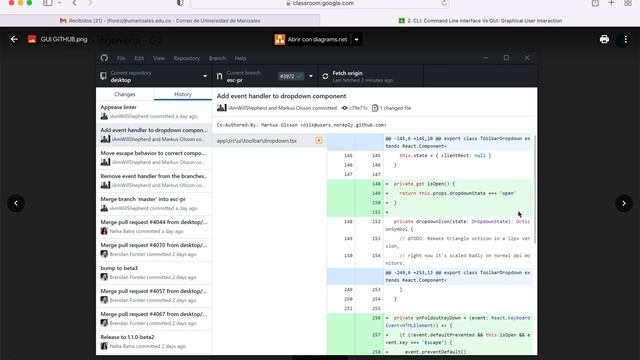Click the red image file icon beside GUI GITHUB.png

[32, 39]
